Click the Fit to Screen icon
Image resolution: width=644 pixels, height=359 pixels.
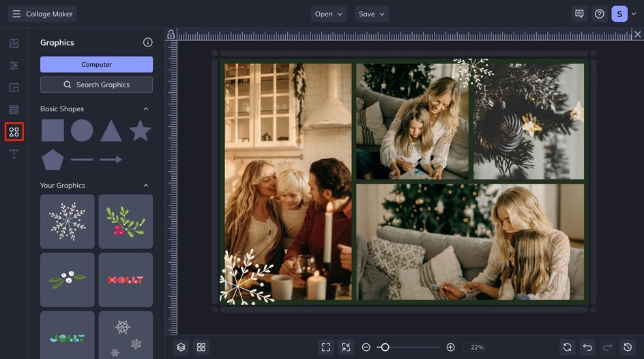326,347
